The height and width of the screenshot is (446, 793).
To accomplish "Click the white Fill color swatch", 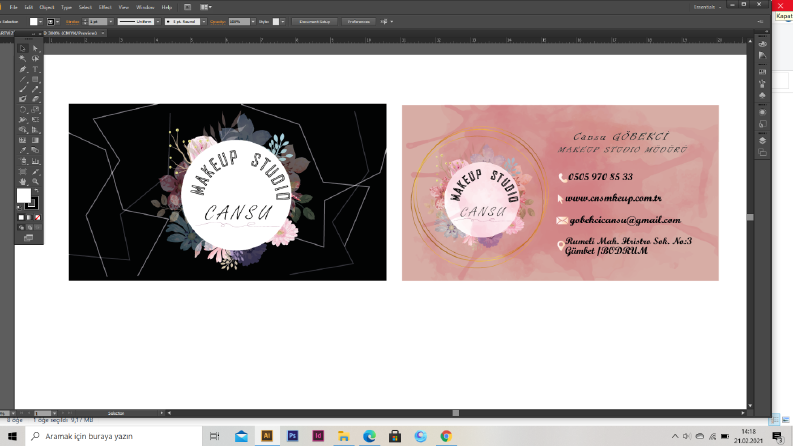I will [23, 195].
